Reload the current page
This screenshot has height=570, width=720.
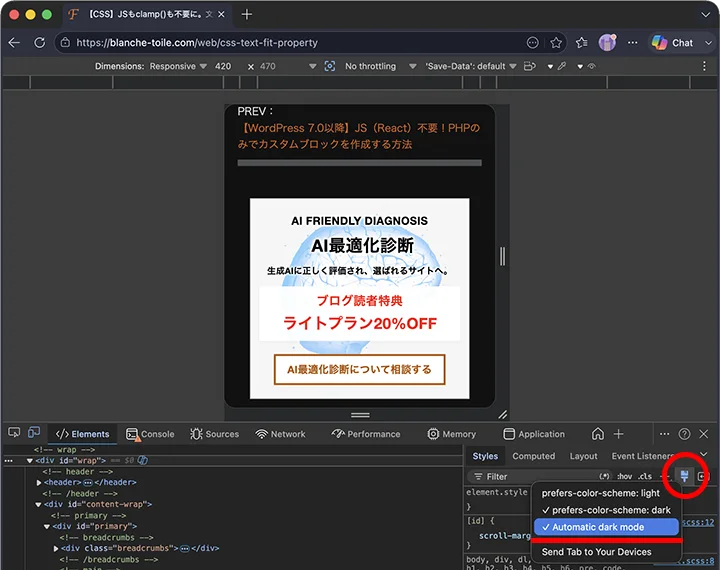tap(40, 43)
